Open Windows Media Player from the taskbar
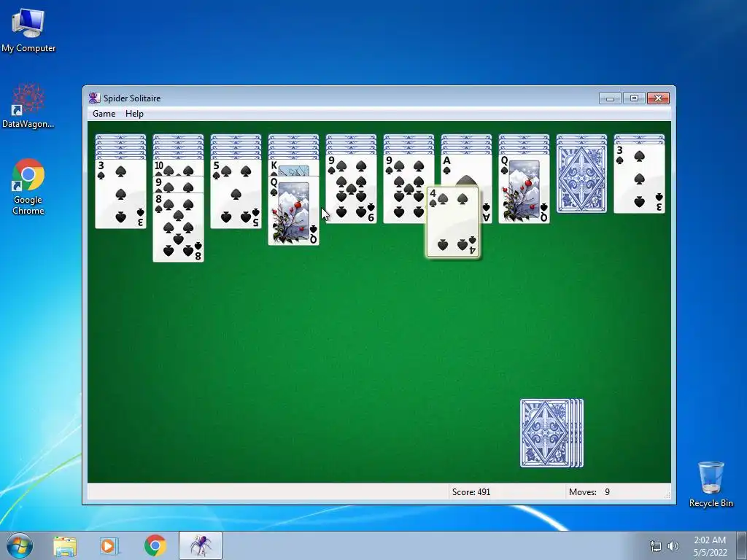The width and height of the screenshot is (747, 560). (x=109, y=545)
